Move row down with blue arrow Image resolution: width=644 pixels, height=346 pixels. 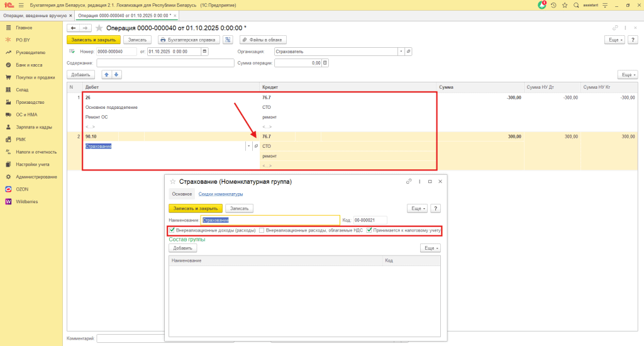tap(116, 74)
